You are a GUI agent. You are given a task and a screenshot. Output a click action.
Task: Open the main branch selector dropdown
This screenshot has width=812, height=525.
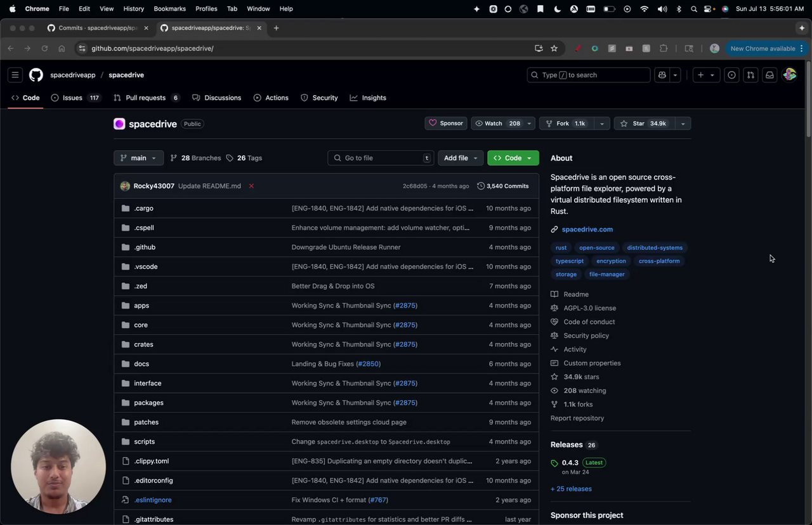pos(138,158)
